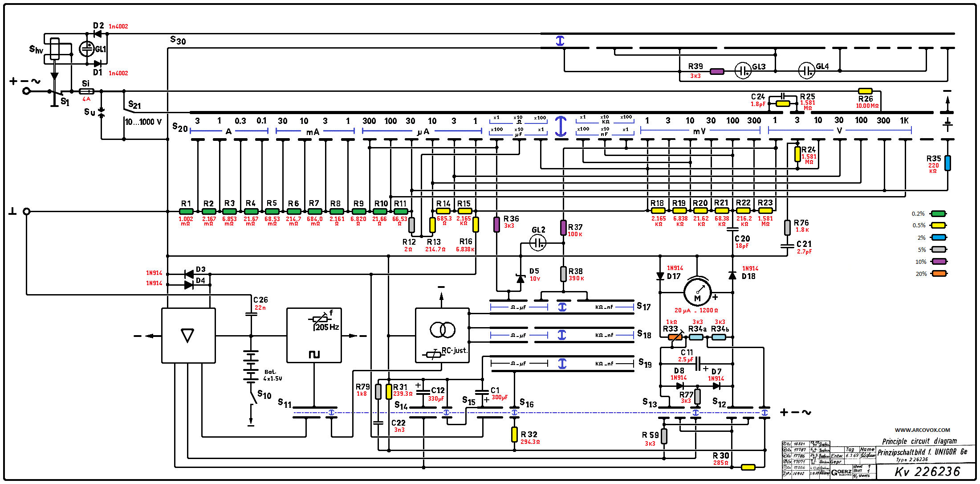Click the D2 1n4002 diode symbol
Screen dimensions: 980x484
point(98,33)
